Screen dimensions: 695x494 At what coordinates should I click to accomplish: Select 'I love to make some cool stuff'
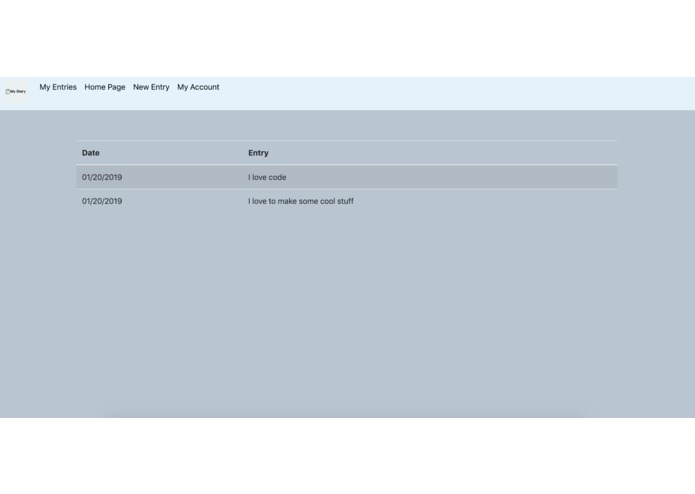coord(301,201)
